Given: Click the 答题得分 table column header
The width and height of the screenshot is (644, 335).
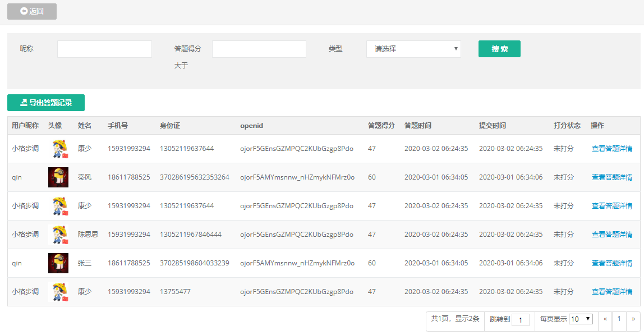Looking at the screenshot, I should coord(381,125).
